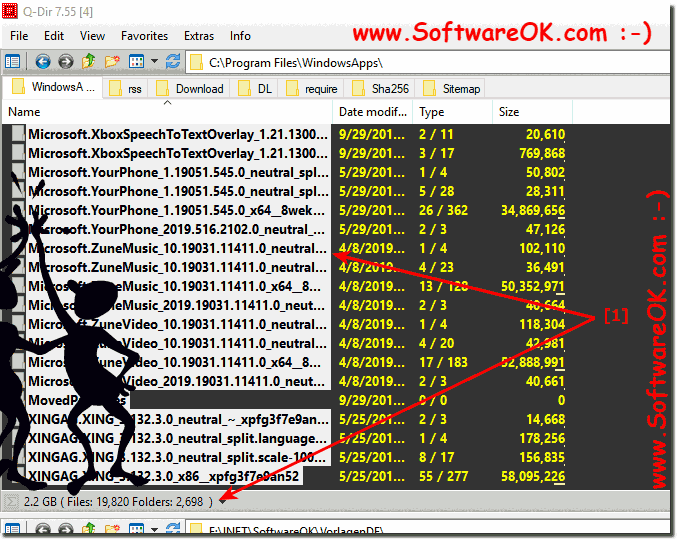Create new folder in bottom pane toolbar
Image resolution: width=677 pixels, height=540 pixels.
112,530
